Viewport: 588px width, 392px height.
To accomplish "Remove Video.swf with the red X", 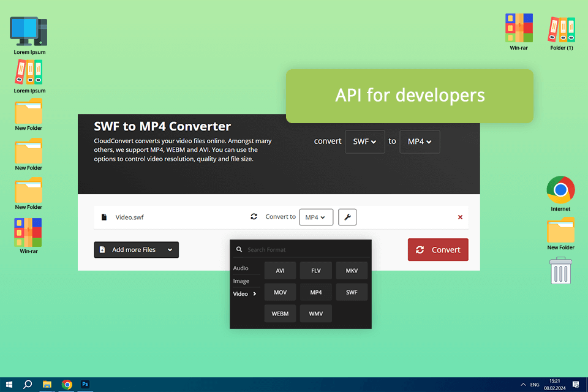I will [460, 217].
